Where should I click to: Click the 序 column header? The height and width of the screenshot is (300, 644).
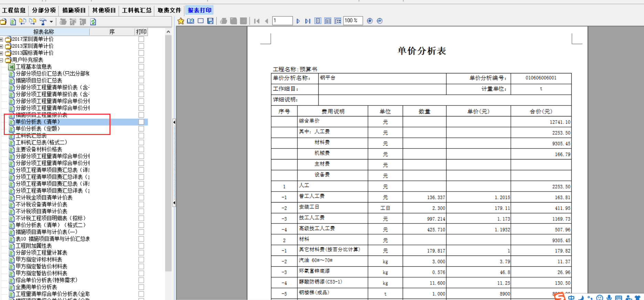coord(112,32)
